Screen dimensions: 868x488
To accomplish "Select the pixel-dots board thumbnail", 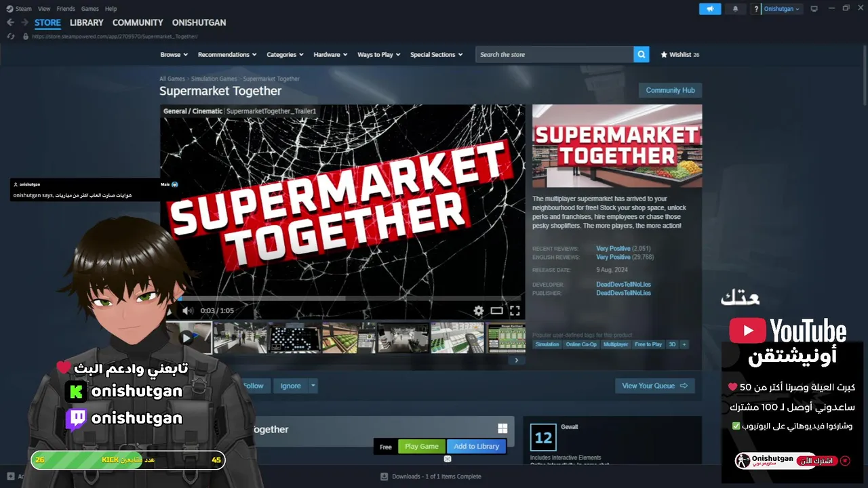I will (295, 338).
